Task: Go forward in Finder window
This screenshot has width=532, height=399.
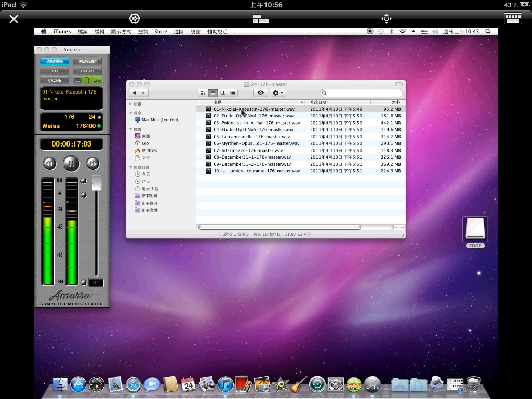Action: 143,92
